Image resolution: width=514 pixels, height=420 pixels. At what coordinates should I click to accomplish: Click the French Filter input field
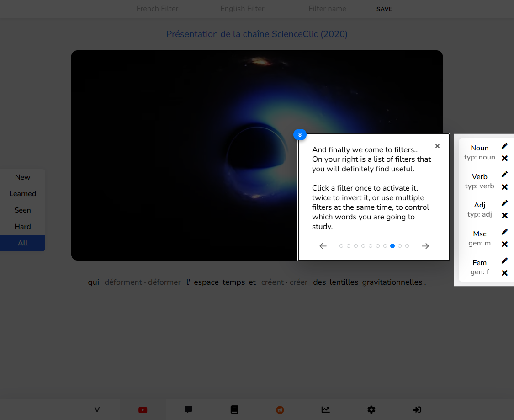coord(157,9)
